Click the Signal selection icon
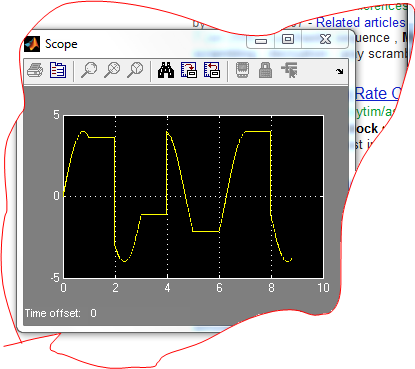The width and height of the screenshot is (415, 369). [x=289, y=70]
